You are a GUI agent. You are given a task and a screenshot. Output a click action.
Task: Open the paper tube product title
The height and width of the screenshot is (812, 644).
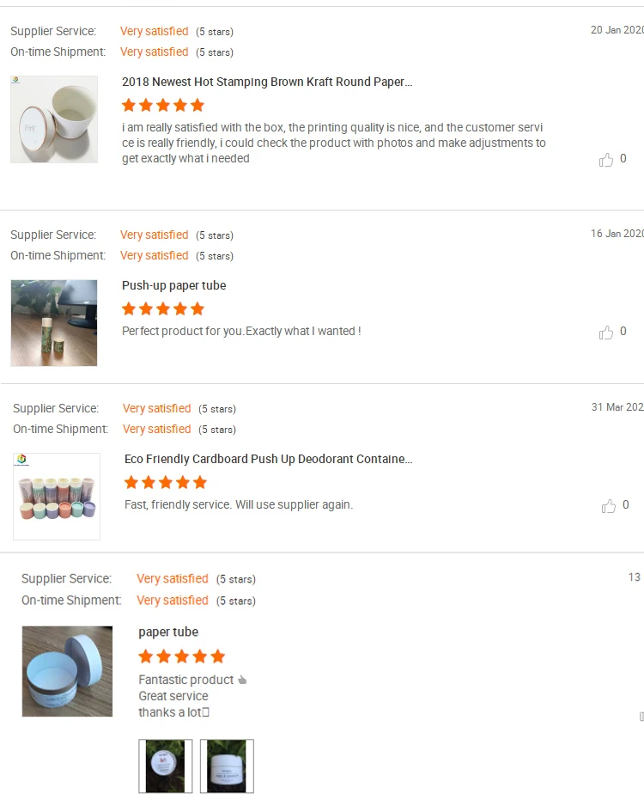[168, 632]
